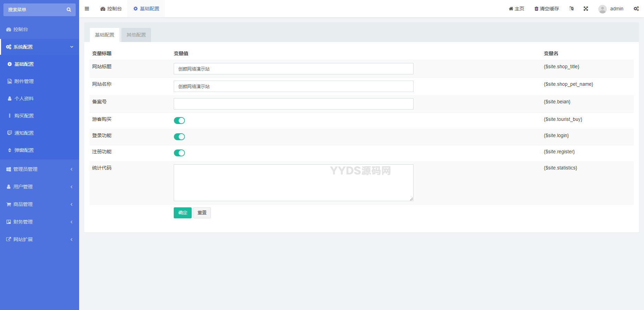Click the search magnifier icon in sidebar
The height and width of the screenshot is (310, 644).
click(69, 10)
